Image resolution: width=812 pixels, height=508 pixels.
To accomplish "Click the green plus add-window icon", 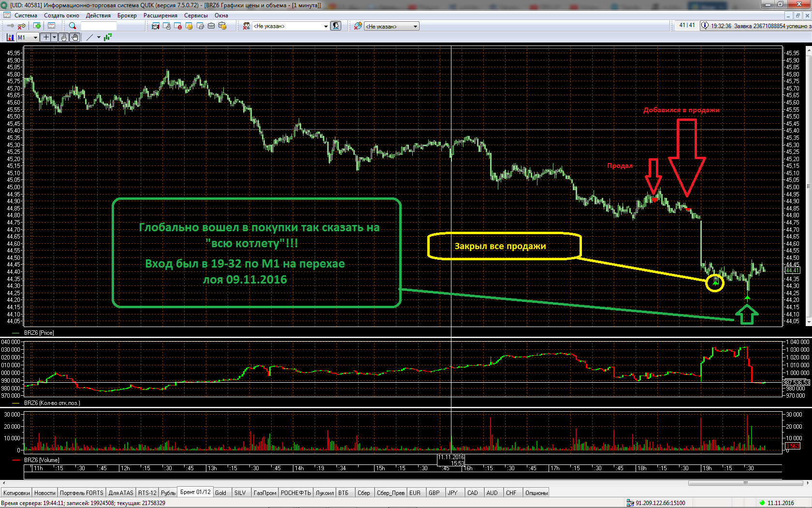I will 37,26.
